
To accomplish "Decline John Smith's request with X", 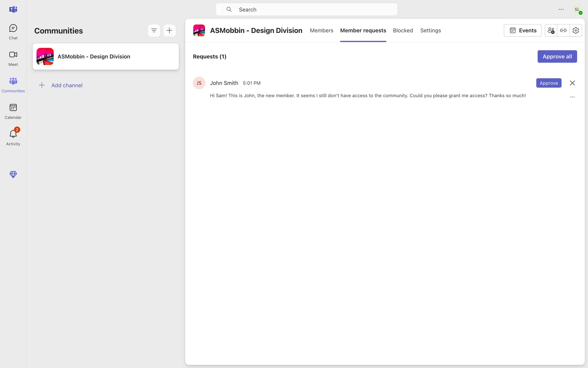I will tap(572, 83).
